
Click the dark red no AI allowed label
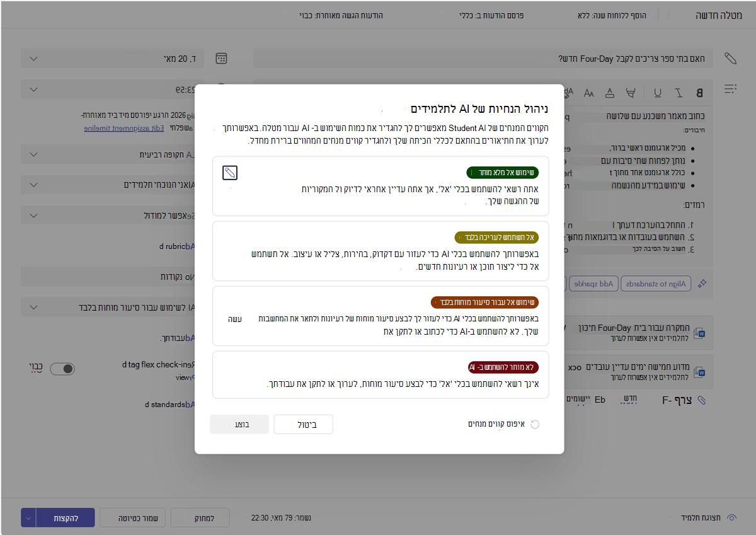tap(503, 367)
